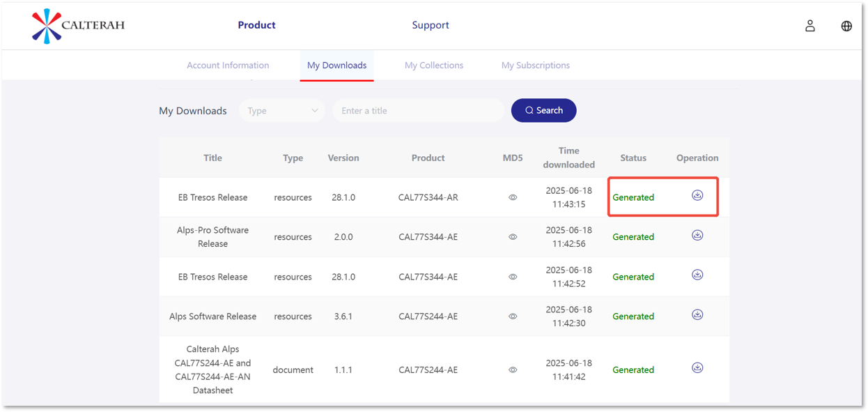Open the Support menu

pyautogui.click(x=431, y=25)
